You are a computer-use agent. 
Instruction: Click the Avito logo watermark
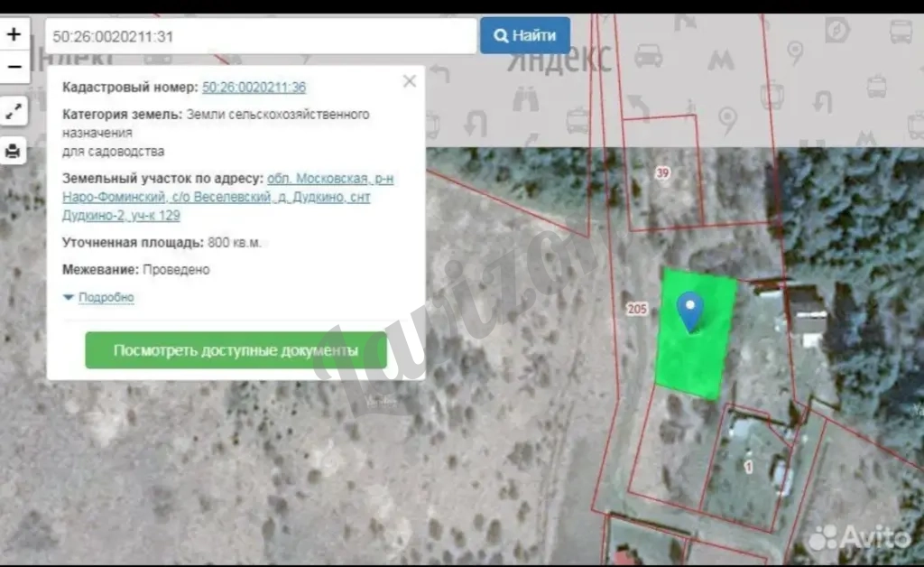click(x=860, y=539)
